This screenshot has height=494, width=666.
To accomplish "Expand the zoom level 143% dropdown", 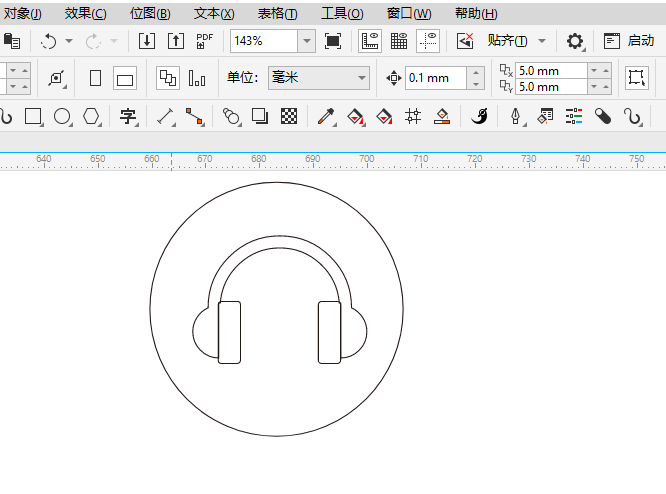I will point(306,41).
